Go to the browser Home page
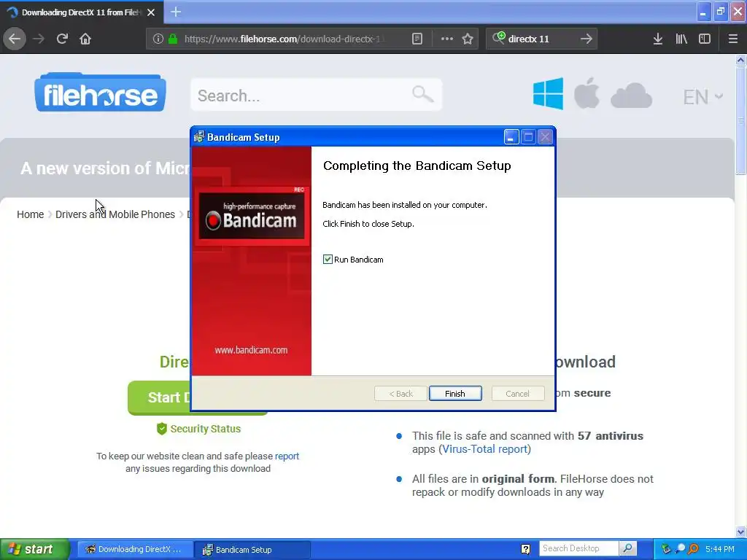The height and width of the screenshot is (560, 747). (x=85, y=39)
